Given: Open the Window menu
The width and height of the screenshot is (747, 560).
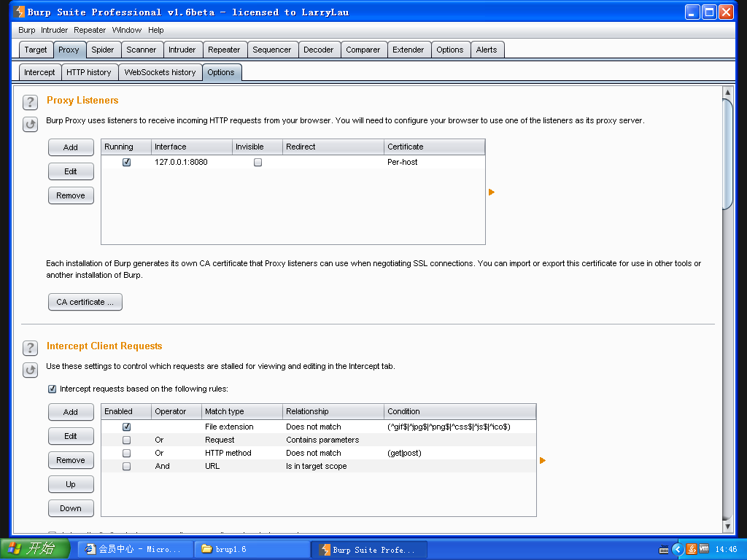Looking at the screenshot, I should (x=127, y=30).
